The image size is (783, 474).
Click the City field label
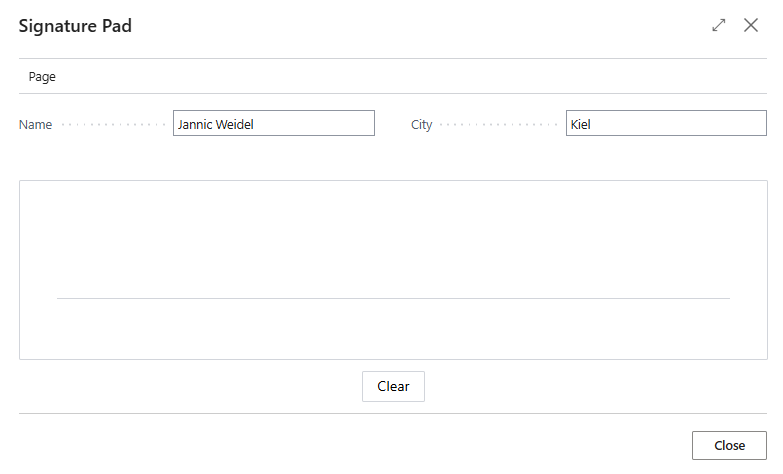[x=421, y=125]
